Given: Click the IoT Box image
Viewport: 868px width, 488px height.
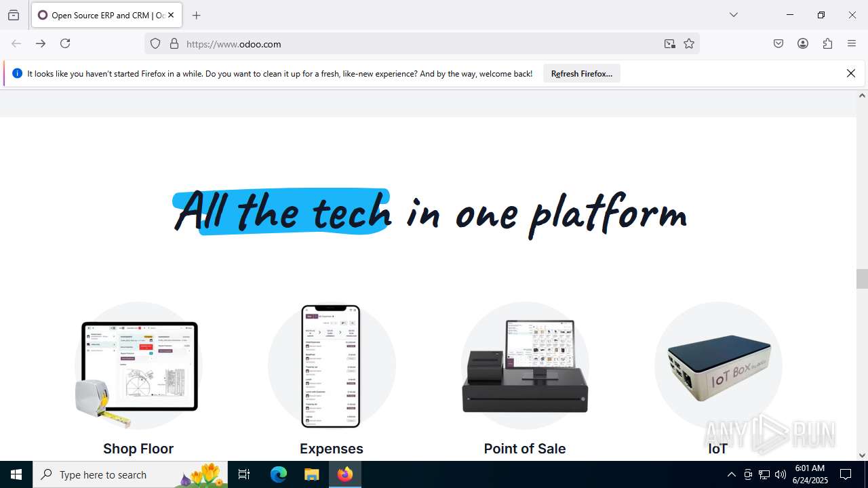Looking at the screenshot, I should (x=718, y=366).
